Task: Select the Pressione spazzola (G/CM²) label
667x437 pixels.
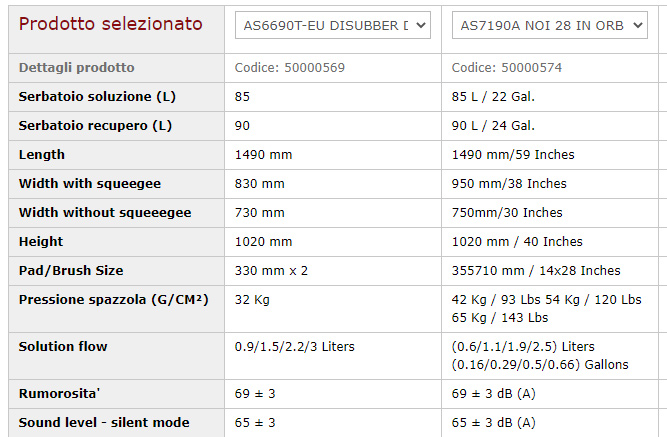Action: point(113,299)
